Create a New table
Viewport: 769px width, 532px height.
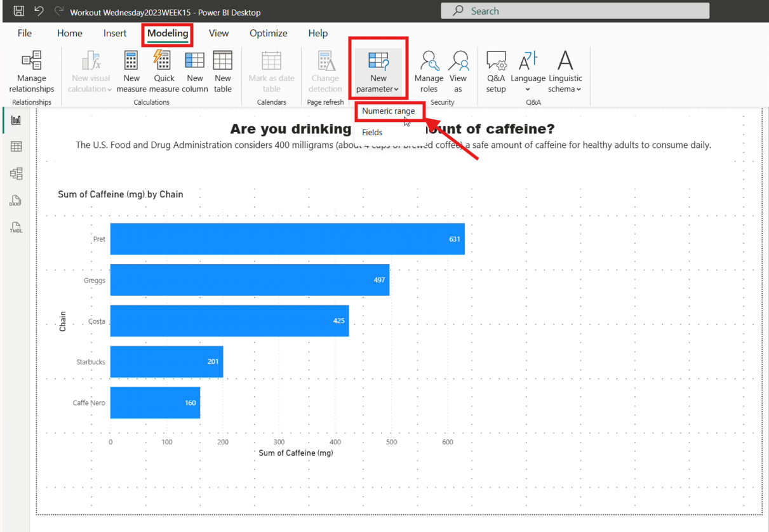[x=222, y=72]
